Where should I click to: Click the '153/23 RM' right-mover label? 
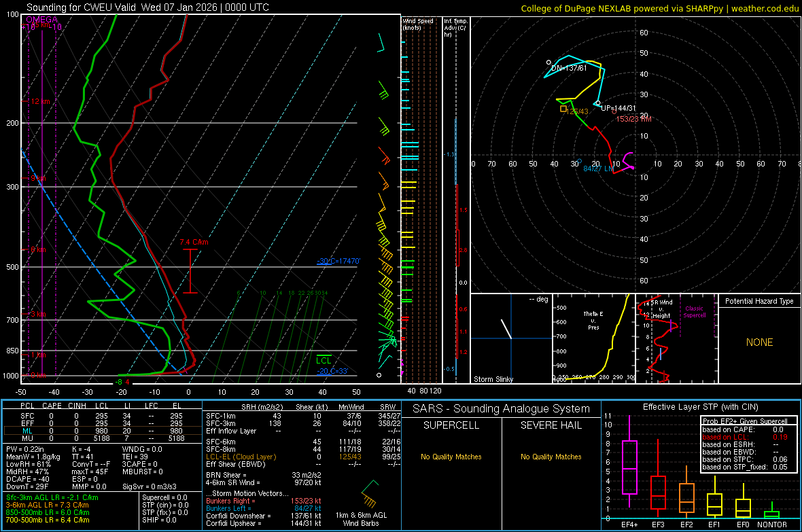coord(633,119)
